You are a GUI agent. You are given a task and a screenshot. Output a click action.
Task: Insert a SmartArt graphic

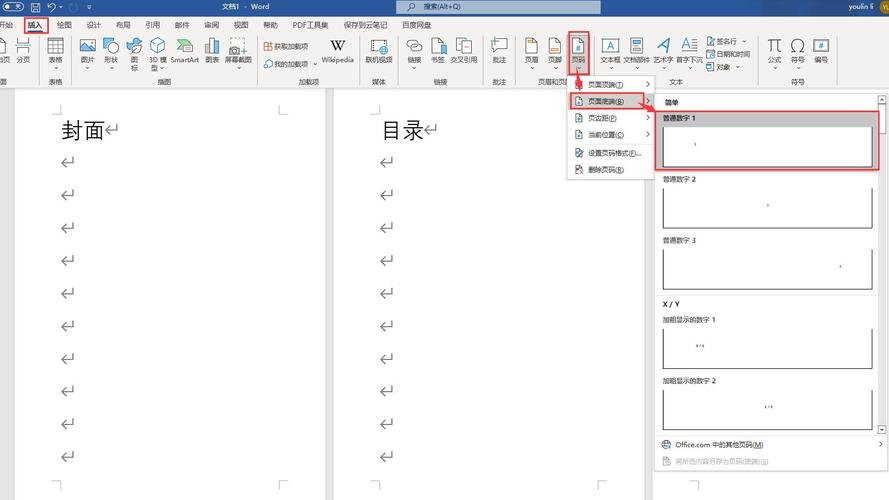tap(185, 50)
